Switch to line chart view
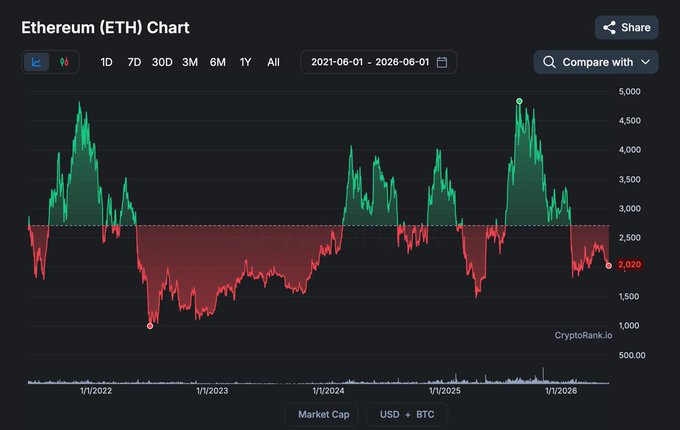 pos(36,62)
